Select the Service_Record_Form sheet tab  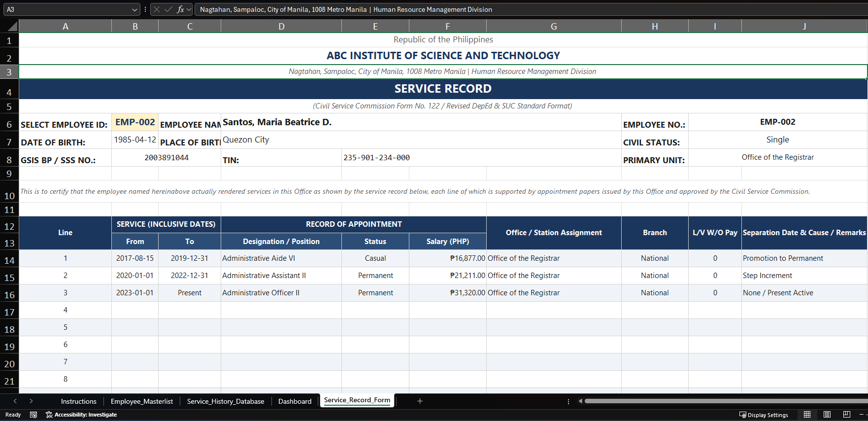(357, 400)
